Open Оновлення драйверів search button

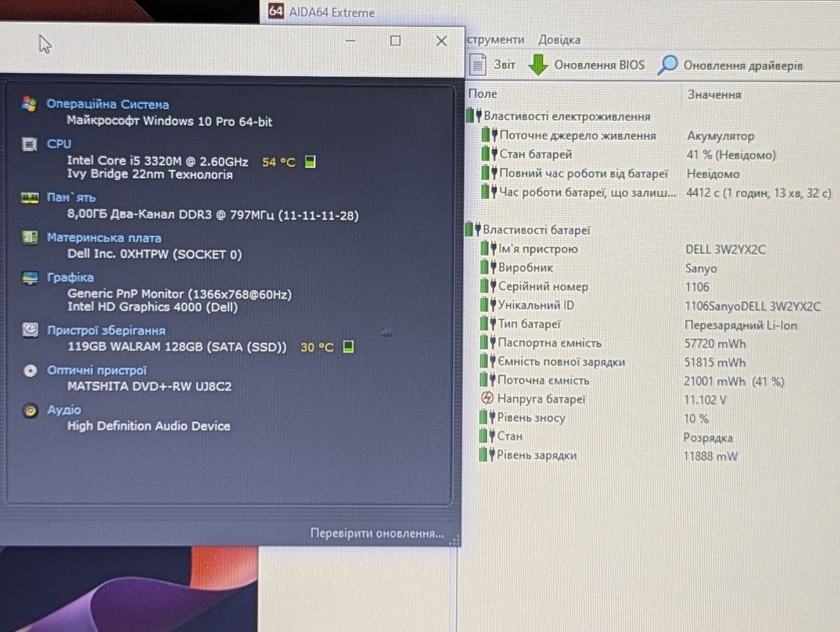click(730, 65)
